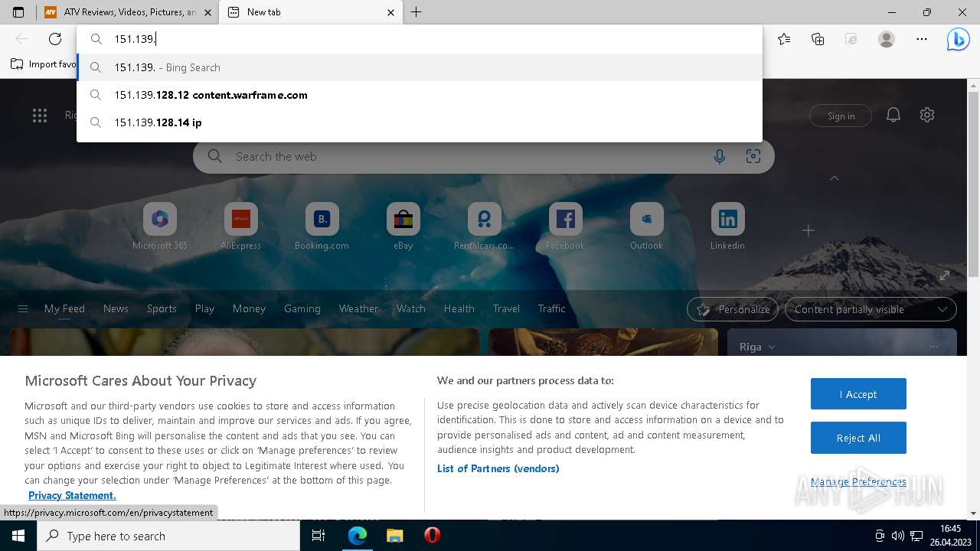
Task: Click the I Accept button
Action: [858, 394]
